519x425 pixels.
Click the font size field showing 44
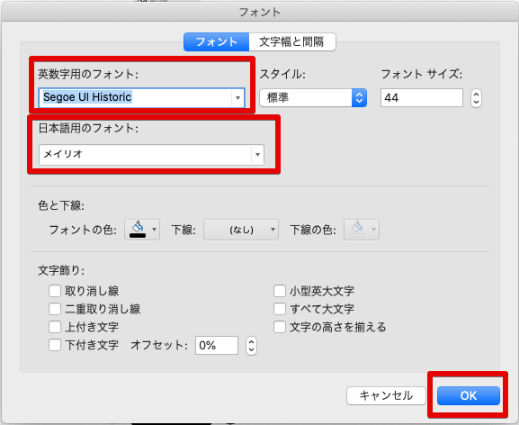(x=422, y=98)
